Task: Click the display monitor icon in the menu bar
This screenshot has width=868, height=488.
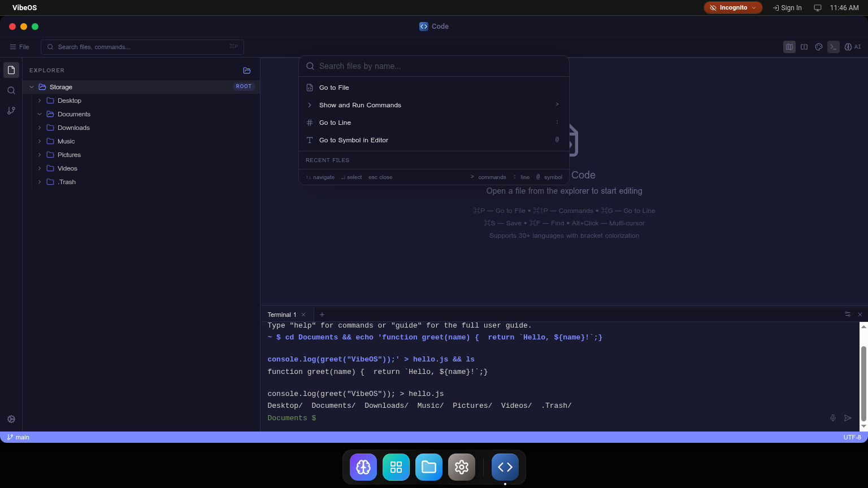Action: coord(817,8)
